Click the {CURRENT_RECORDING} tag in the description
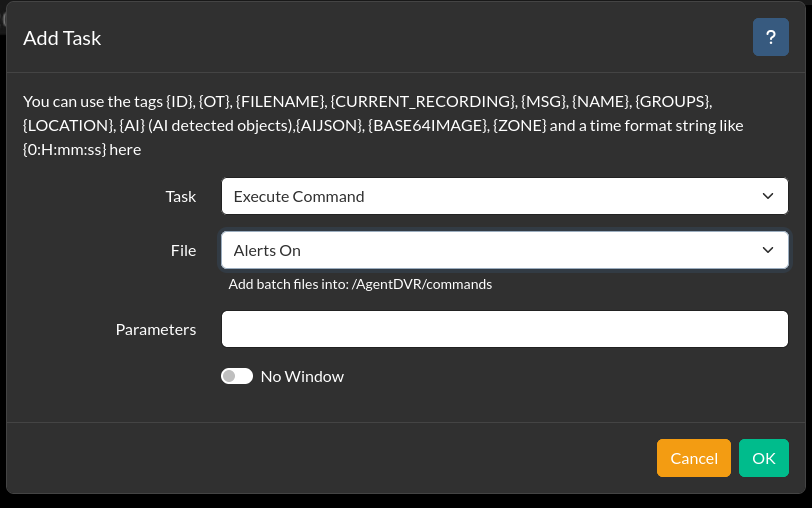 (423, 101)
